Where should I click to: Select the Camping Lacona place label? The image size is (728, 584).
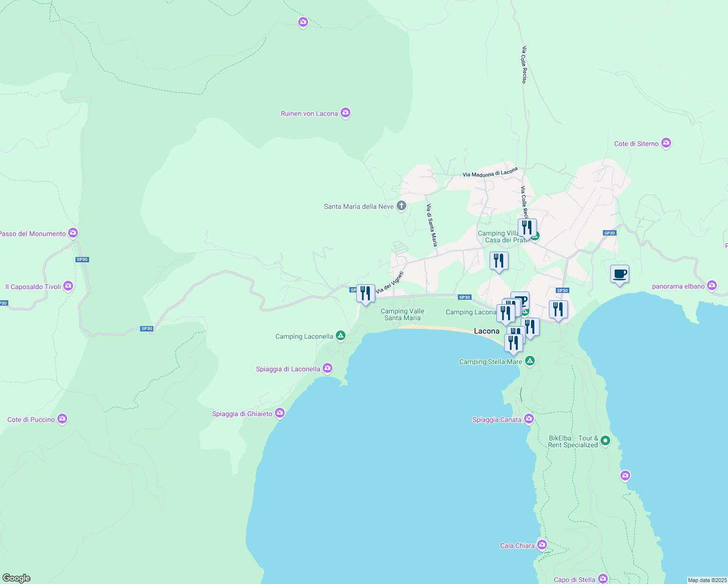click(471, 312)
